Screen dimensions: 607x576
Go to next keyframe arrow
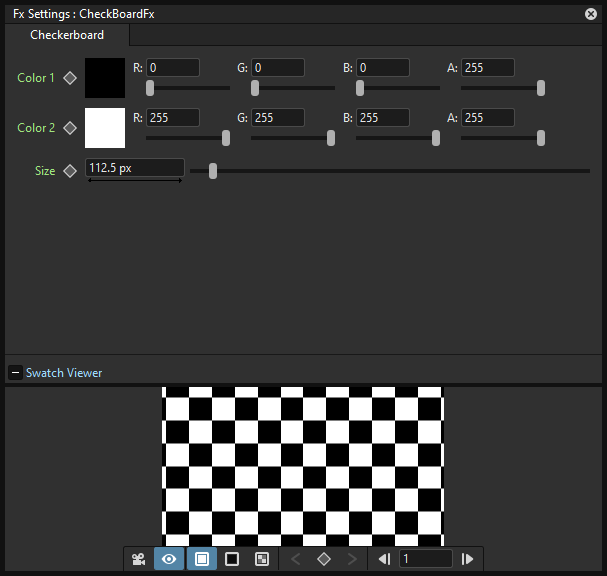click(x=352, y=559)
